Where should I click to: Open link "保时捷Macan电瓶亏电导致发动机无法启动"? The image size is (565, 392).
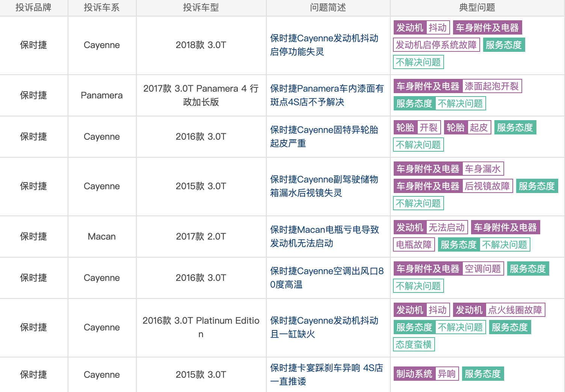pos(325,237)
